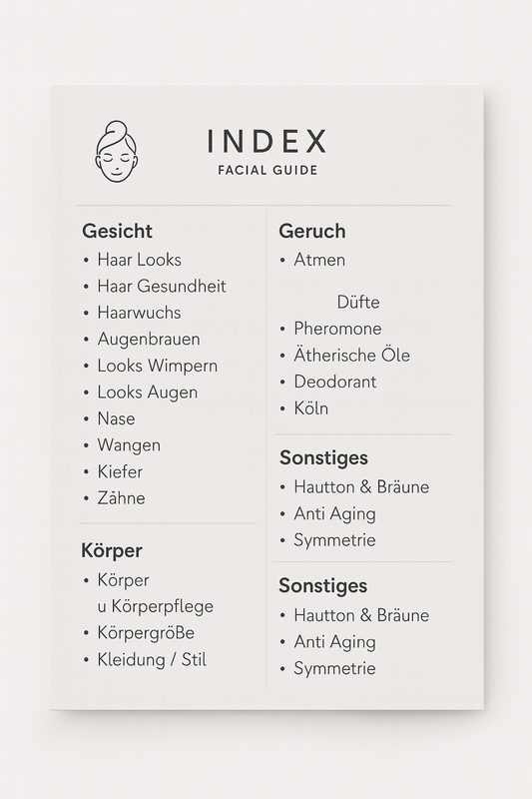This screenshot has width=532, height=799.
Task: Click the Körper section heading
Action: click(112, 551)
